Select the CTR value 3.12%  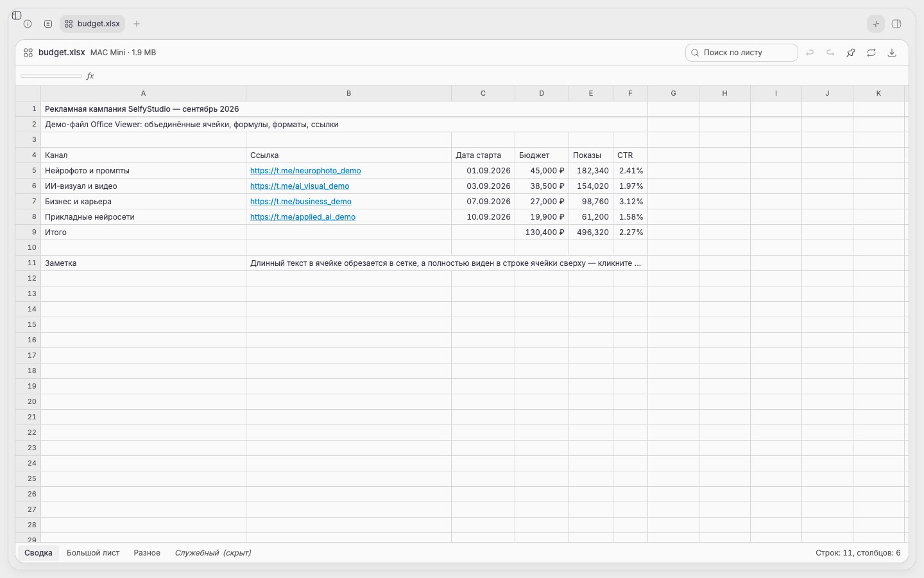click(x=630, y=202)
